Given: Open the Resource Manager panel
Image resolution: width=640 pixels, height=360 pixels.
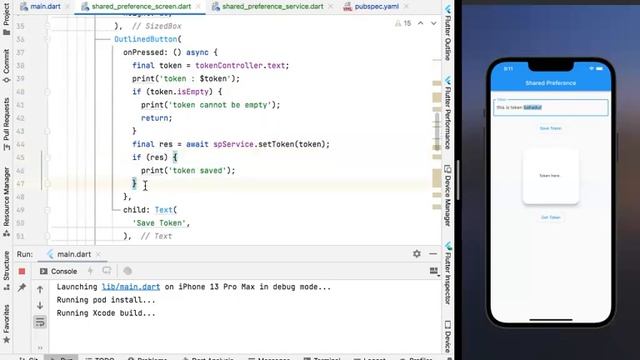Looking at the screenshot, I should click(x=7, y=202).
